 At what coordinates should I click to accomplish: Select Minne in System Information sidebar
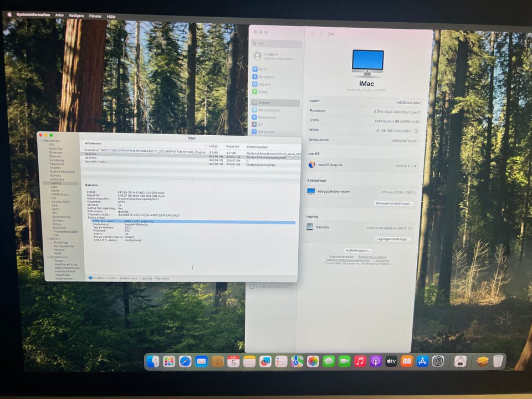tap(55, 191)
